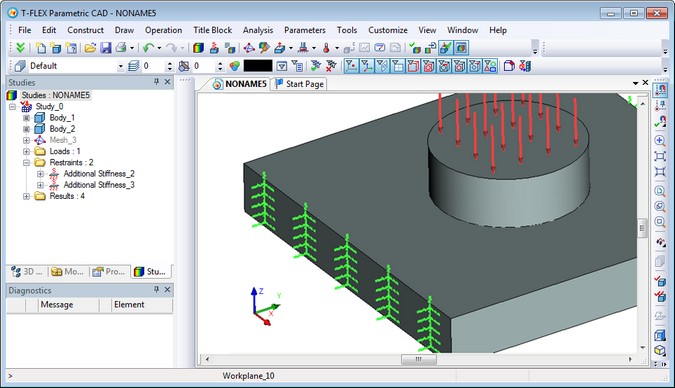The height and width of the screenshot is (388, 675).
Task: Pin the Diagnostics panel
Action: (156, 290)
